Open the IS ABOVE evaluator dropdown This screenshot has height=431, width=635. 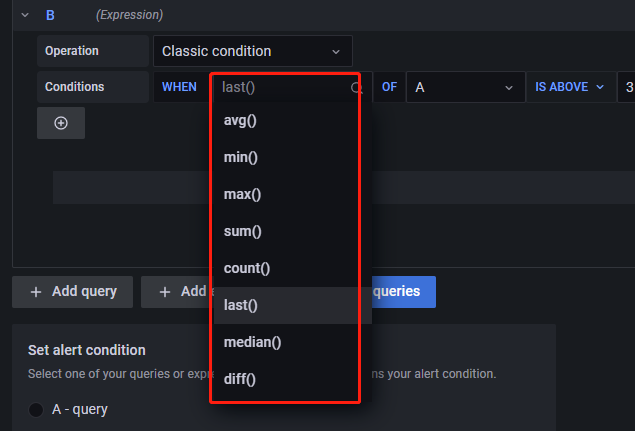570,87
